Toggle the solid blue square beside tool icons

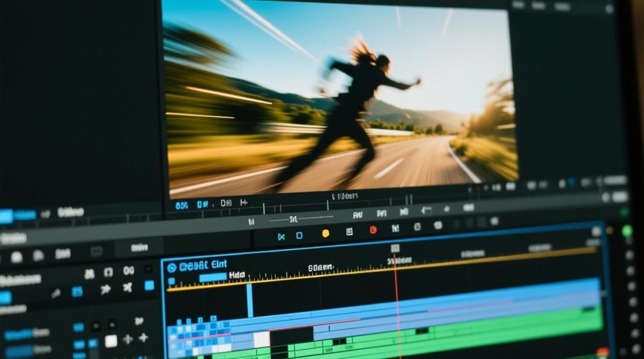click(149, 285)
